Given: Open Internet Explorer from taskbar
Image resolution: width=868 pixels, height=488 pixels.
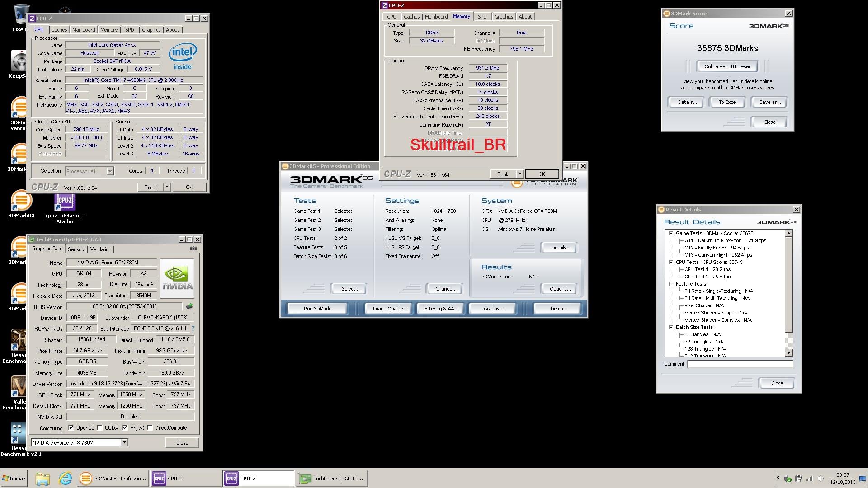Looking at the screenshot, I should [66, 479].
